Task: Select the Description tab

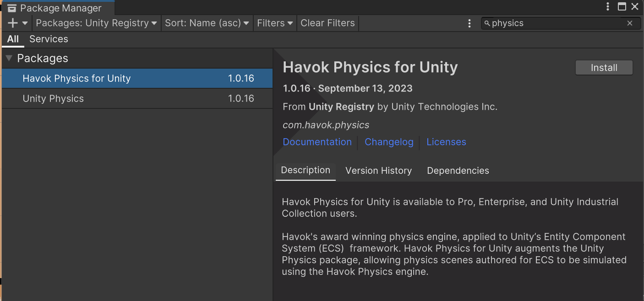Action: (306, 171)
